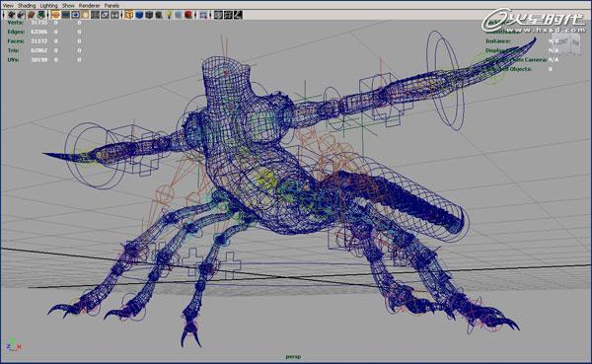This screenshot has width=592, height=364.
Task: Open the Shading menu
Action: (27, 5)
